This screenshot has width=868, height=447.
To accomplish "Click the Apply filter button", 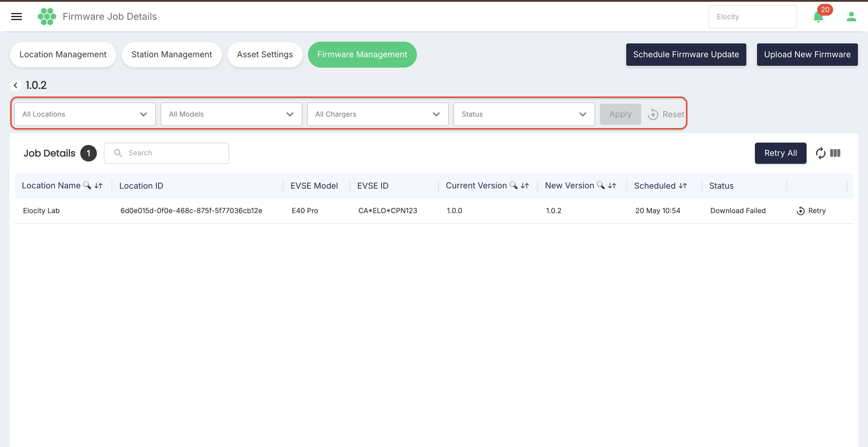I will pyautogui.click(x=620, y=115).
